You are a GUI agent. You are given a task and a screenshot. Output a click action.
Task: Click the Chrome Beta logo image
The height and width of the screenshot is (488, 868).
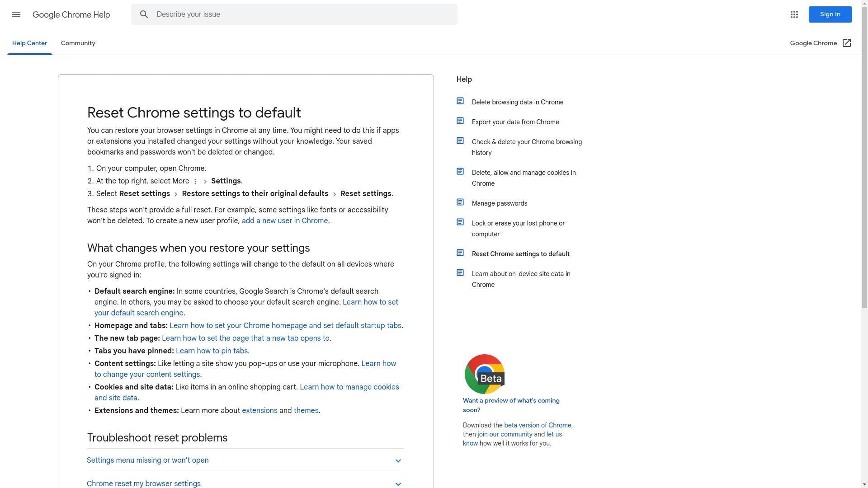(x=485, y=374)
